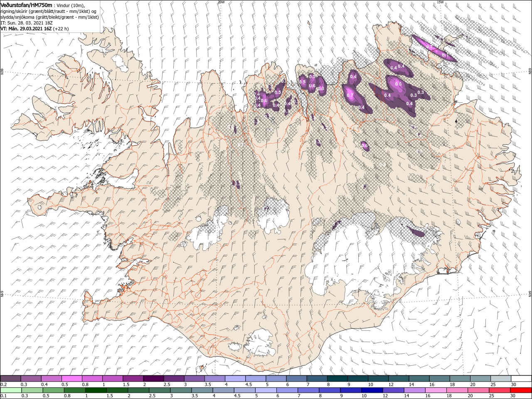532x399 pixels.
Task: Select the 10 deep navy swatch, lower scale
Action: pyautogui.click(x=372, y=390)
